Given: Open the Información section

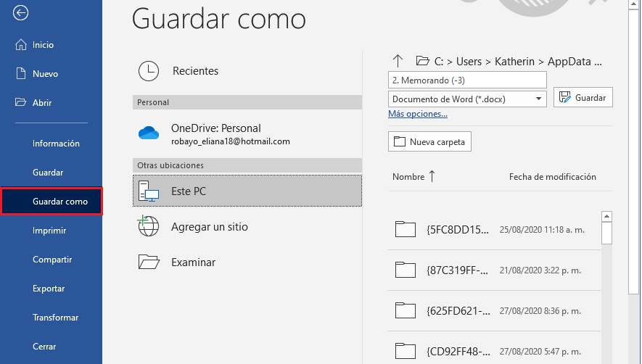Looking at the screenshot, I should click(x=56, y=144).
